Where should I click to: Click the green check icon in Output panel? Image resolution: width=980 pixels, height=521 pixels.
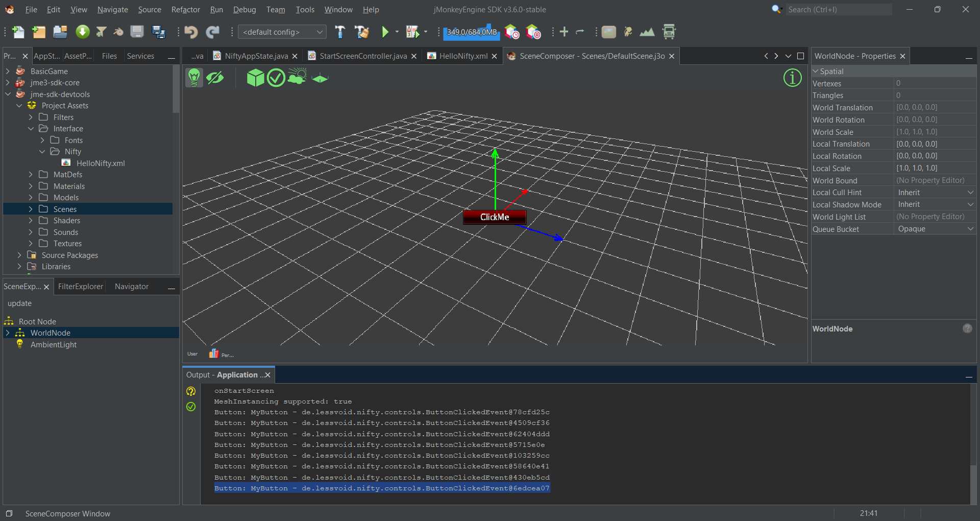tap(191, 407)
